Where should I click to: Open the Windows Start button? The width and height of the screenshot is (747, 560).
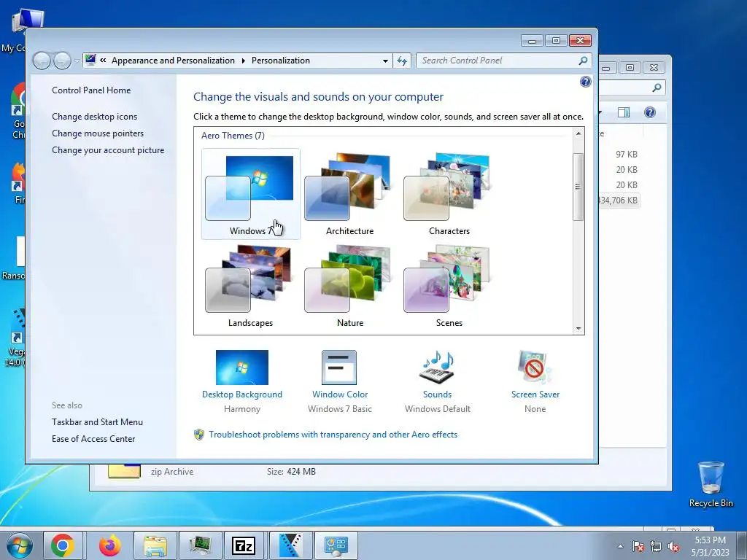(x=20, y=545)
